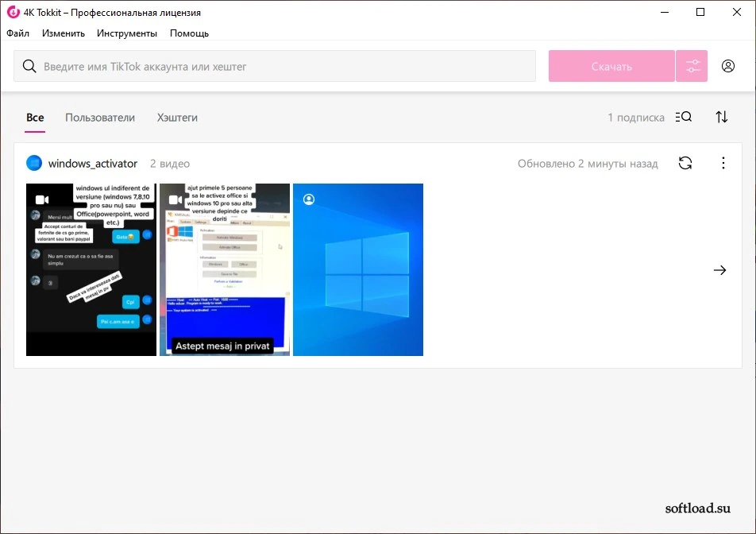
Task: Open the first video thumbnail with chat messages
Action: tap(91, 269)
